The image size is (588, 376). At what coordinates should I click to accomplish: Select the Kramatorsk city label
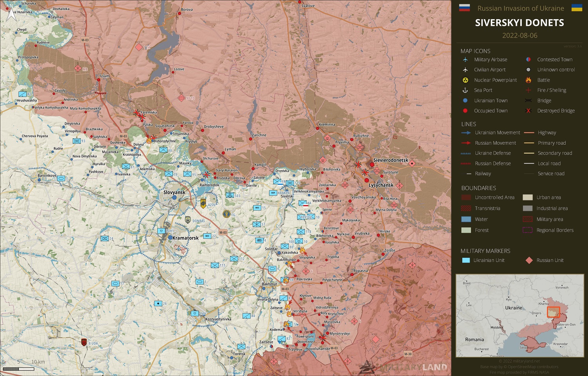coord(185,238)
